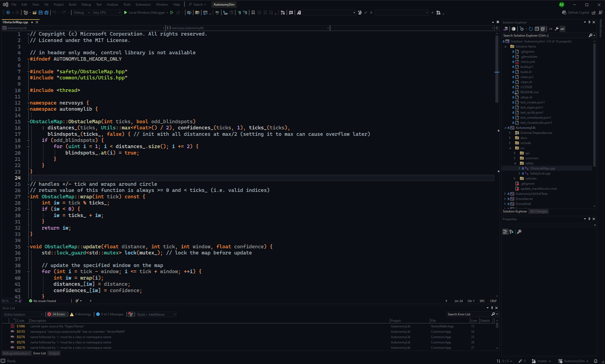605x364 pixels.
Task: Click the Search Error List field
Action: [x=468, y=314]
